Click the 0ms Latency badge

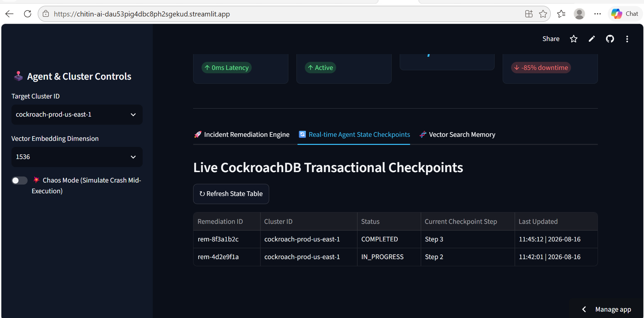coord(226,68)
